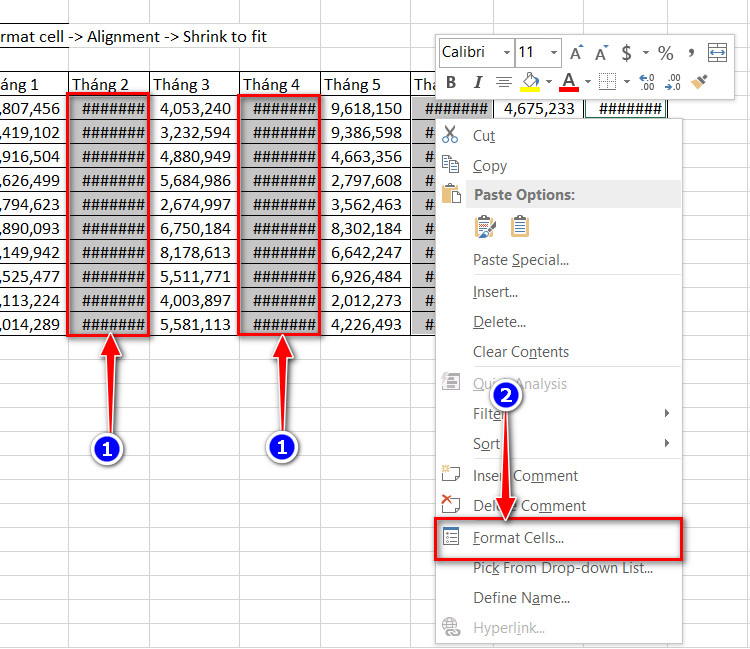
Task: Apply accounting dollar number format
Action: [626, 52]
